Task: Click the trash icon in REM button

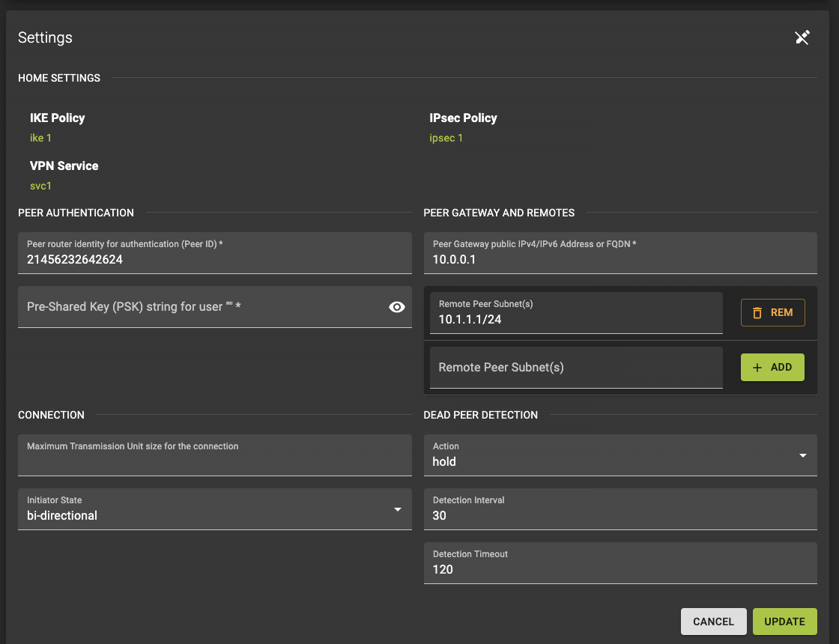Action: pos(757,313)
